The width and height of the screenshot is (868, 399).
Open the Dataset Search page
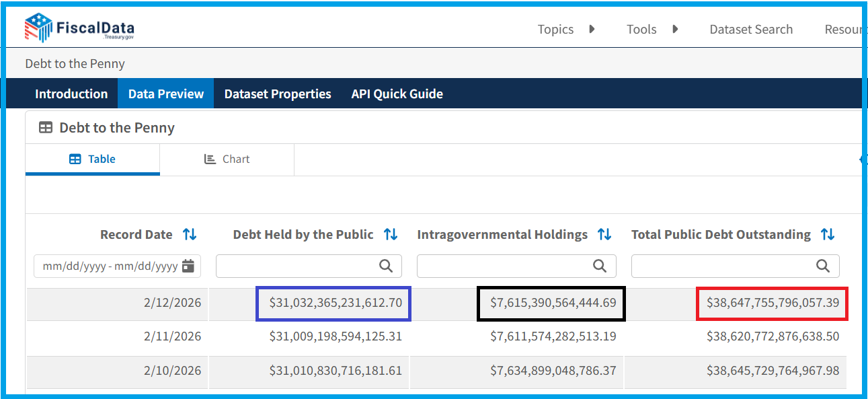pos(751,30)
